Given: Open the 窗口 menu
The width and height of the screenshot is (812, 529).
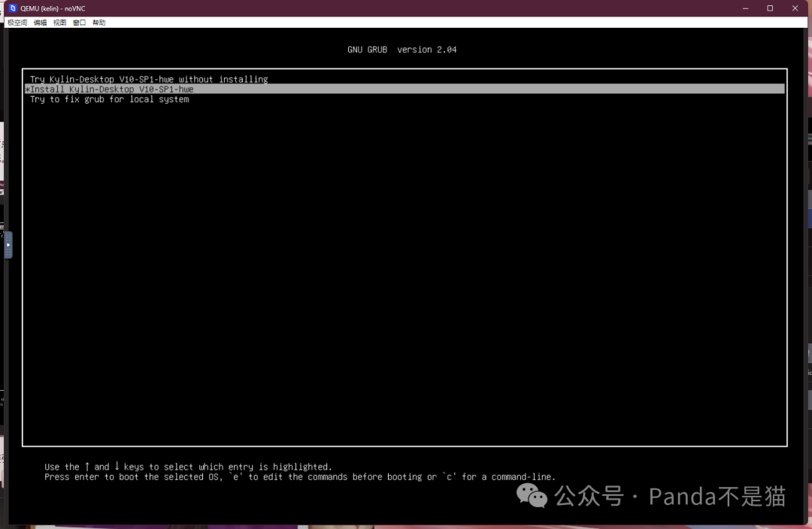Looking at the screenshot, I should [79, 23].
